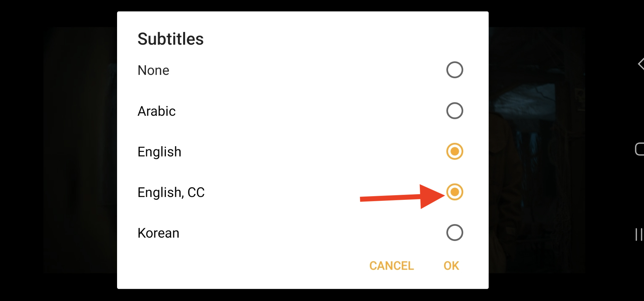Dismiss the dialog with CANCEL
Viewport: 644px width, 301px height.
coord(391,266)
